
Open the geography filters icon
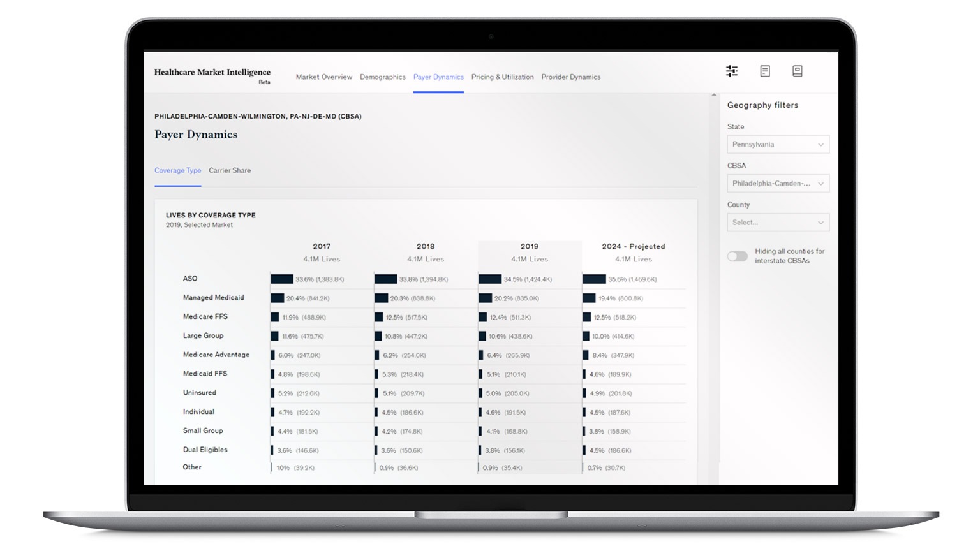coord(732,70)
